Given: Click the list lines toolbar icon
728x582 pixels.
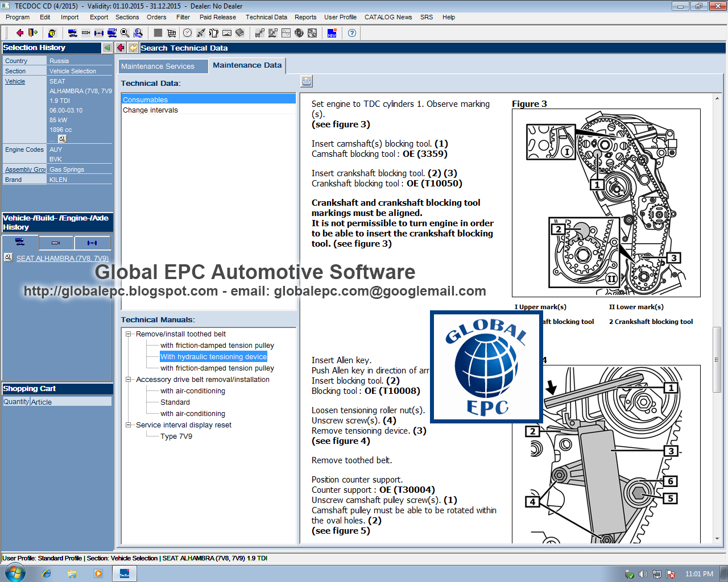Looking at the screenshot, I should coord(158,33).
